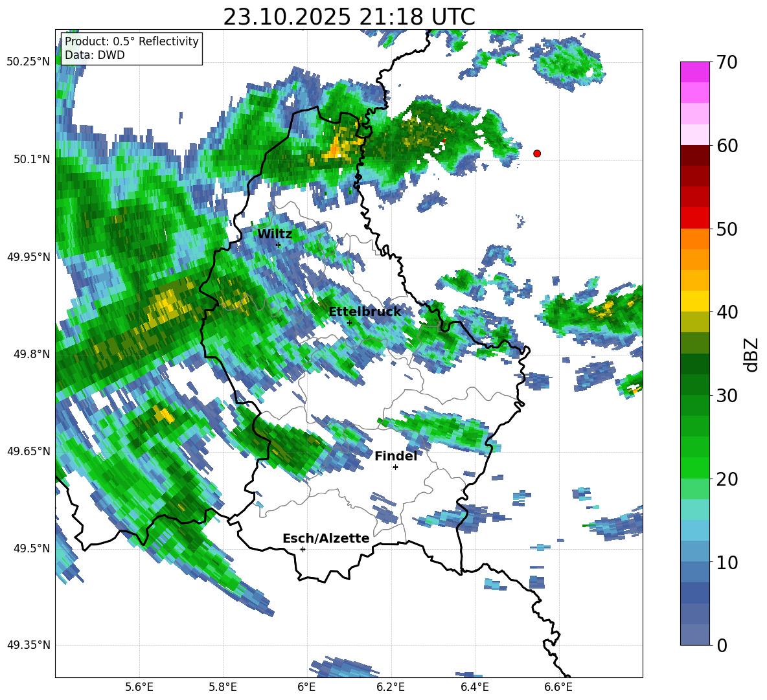Click the magenta top colorbar segment

point(694,72)
